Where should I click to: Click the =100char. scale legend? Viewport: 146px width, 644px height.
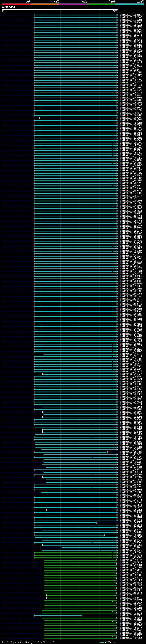tap(108, 642)
